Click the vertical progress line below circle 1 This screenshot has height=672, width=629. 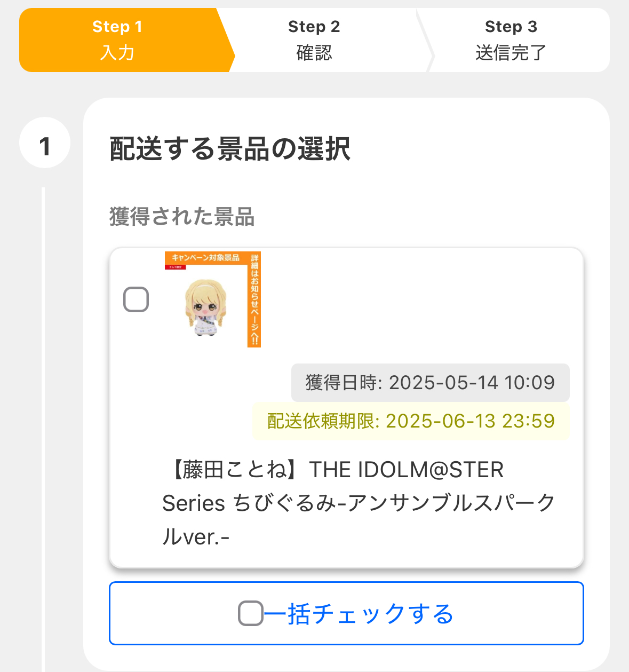click(43, 427)
